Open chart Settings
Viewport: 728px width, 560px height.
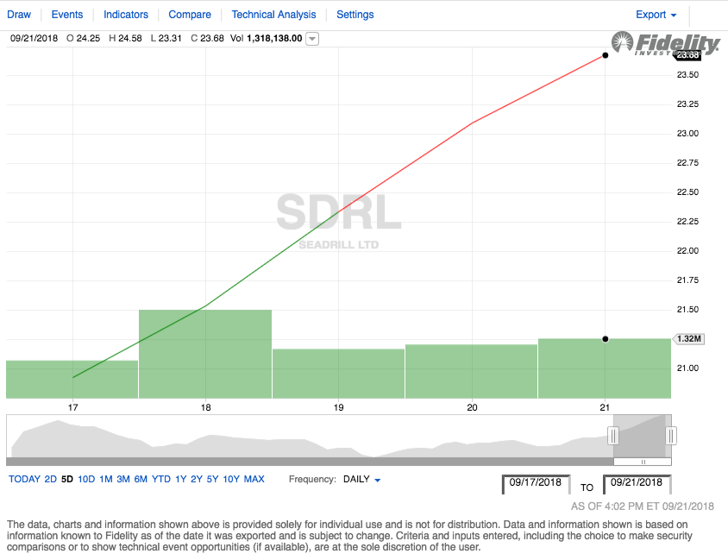(355, 15)
